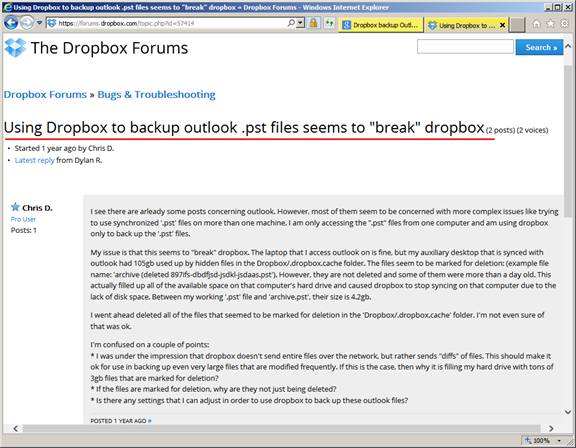This screenshot has width=576, height=448.
Task: Open the Dropbox Forums breadcrumb link
Action: point(45,95)
